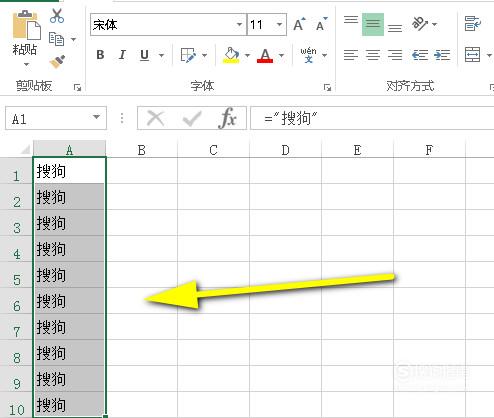Click the Borders icon
494x418 pixels.
pos(188,55)
